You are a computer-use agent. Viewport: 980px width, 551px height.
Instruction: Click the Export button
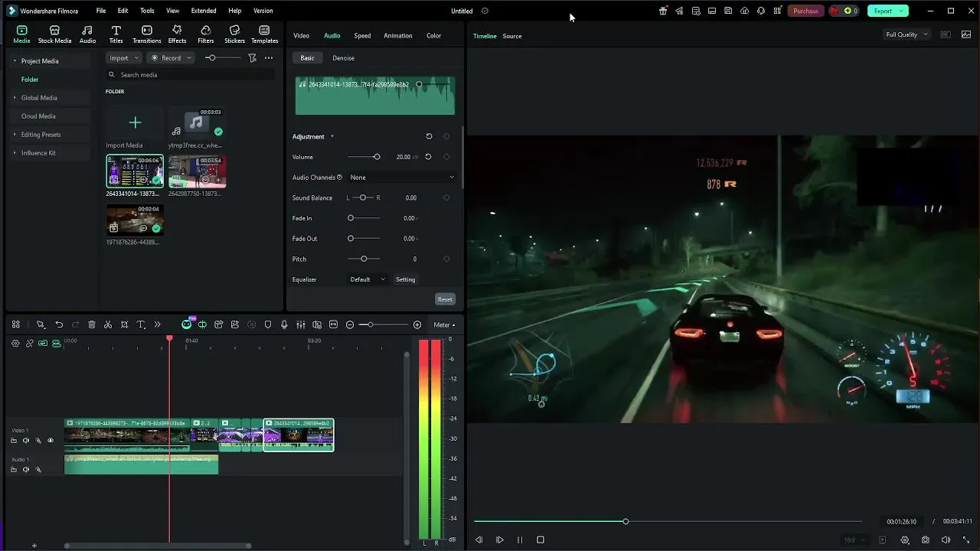887,11
